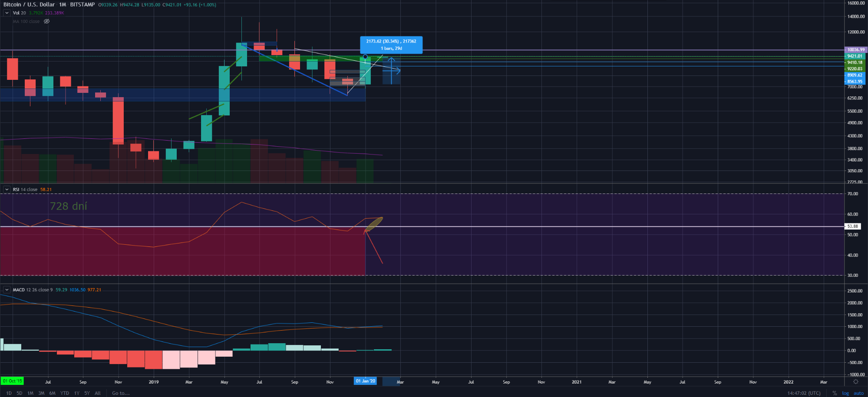Select the YTD time range
Viewport: 868px width, 397px height.
(64, 393)
